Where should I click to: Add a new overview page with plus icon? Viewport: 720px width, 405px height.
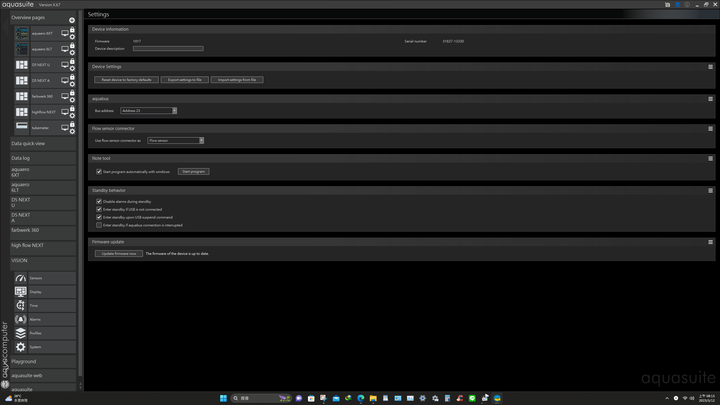click(72, 20)
